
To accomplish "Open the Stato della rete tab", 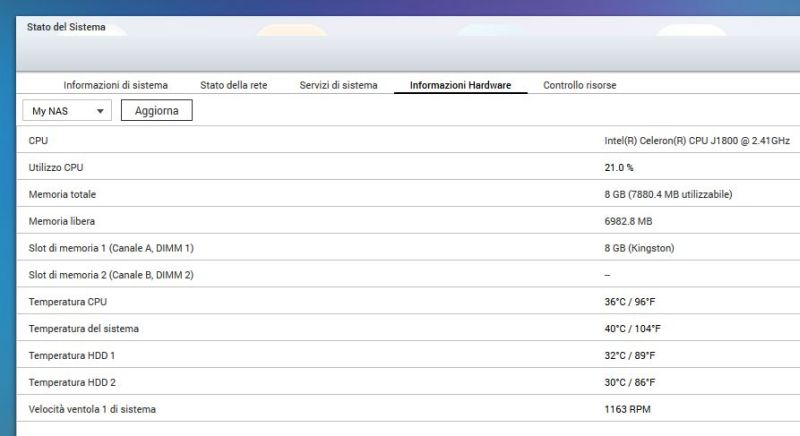I will (x=233, y=85).
